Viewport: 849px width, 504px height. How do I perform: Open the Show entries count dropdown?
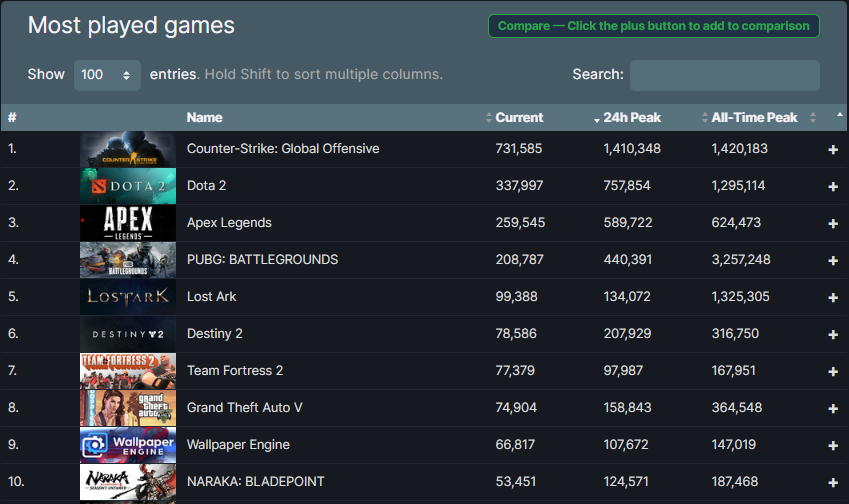[107, 75]
